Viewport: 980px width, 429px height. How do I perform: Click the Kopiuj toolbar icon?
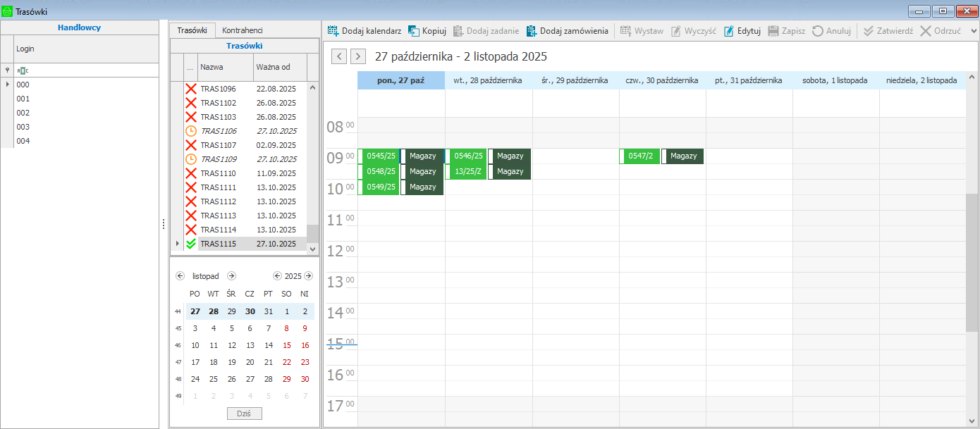[414, 31]
